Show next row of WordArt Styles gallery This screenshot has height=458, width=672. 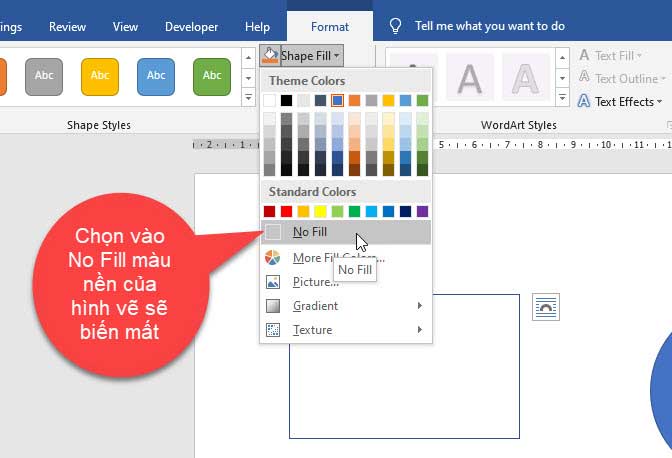click(562, 78)
